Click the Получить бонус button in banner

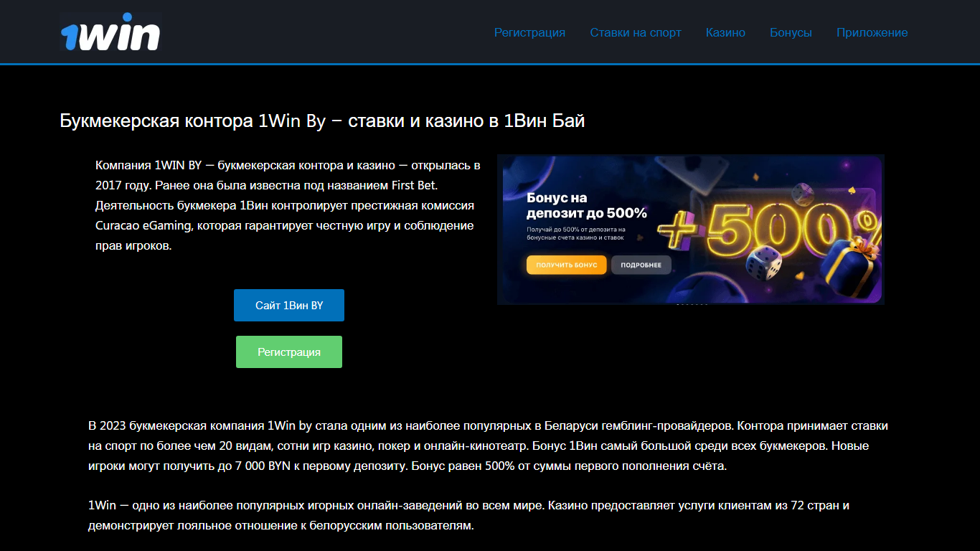coord(567,265)
